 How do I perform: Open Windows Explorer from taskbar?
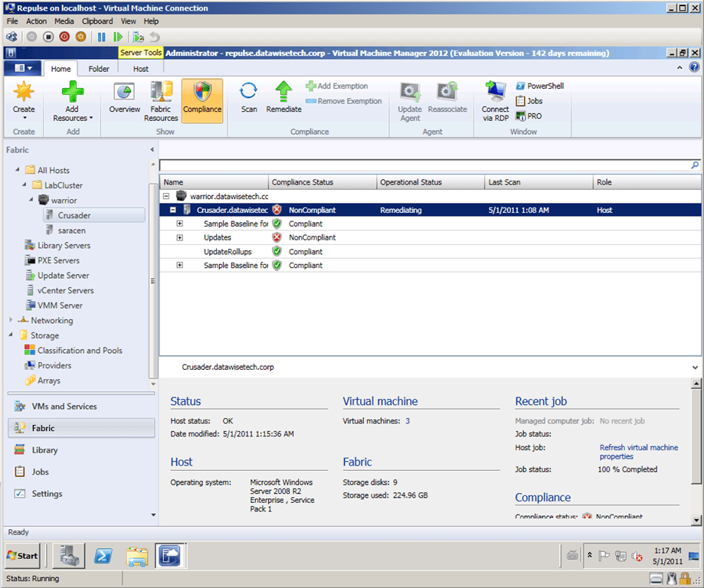pyautogui.click(x=137, y=556)
